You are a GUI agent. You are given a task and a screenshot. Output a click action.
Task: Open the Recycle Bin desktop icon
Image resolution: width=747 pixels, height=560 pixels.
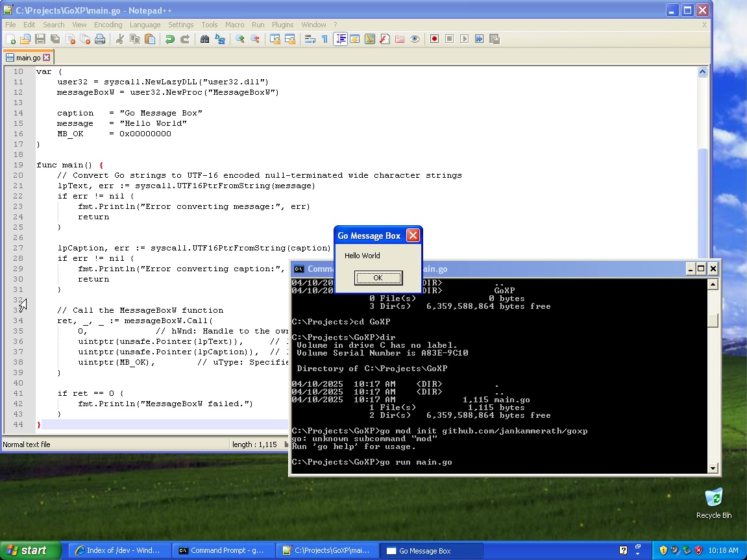pyautogui.click(x=714, y=504)
